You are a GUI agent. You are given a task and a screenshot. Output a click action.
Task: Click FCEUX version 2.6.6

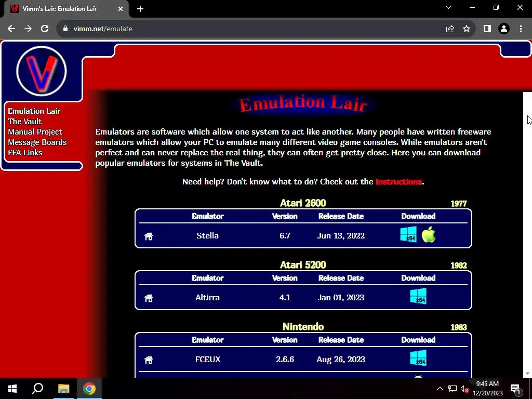(285, 359)
